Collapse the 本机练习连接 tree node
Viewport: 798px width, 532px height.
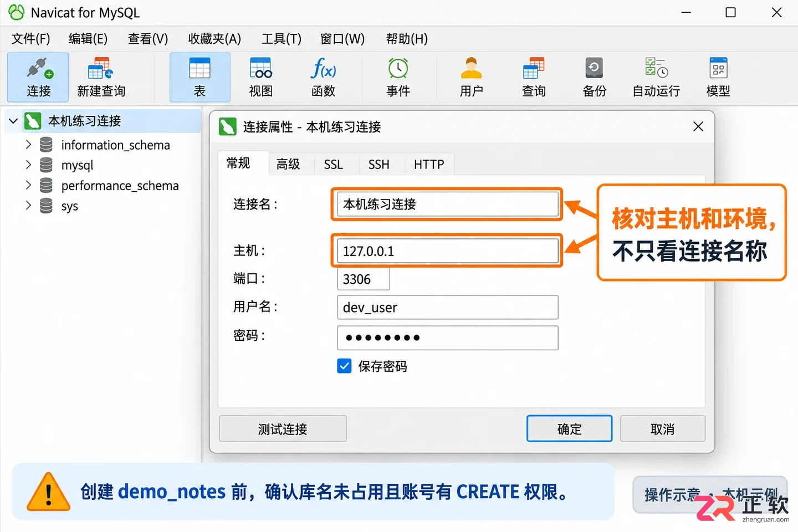[13, 121]
